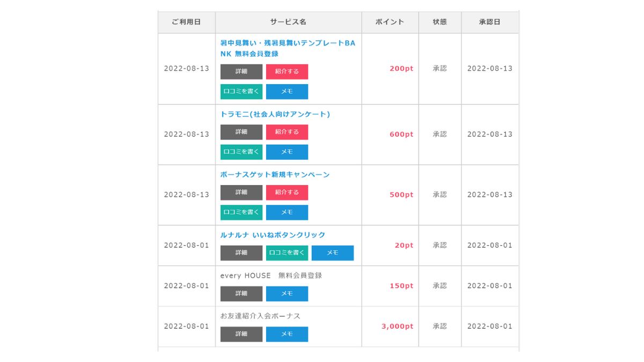This screenshot has height=362, width=644.
Task: Click the ご利用日 column header
Action: (x=187, y=22)
